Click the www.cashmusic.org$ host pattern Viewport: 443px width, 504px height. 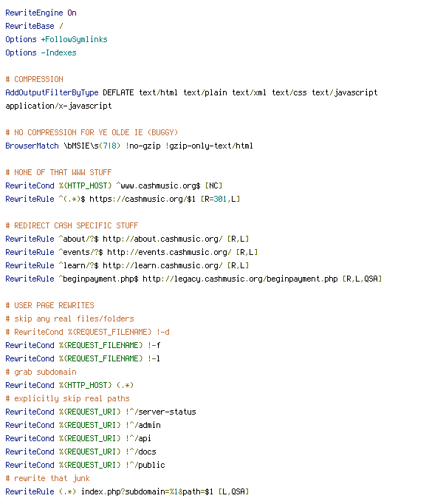pos(159,185)
